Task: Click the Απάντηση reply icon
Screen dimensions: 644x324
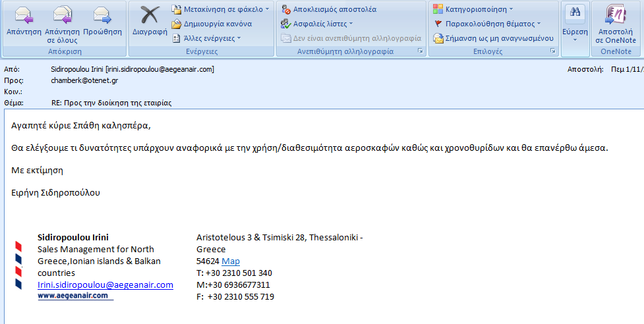Action: click(24, 15)
